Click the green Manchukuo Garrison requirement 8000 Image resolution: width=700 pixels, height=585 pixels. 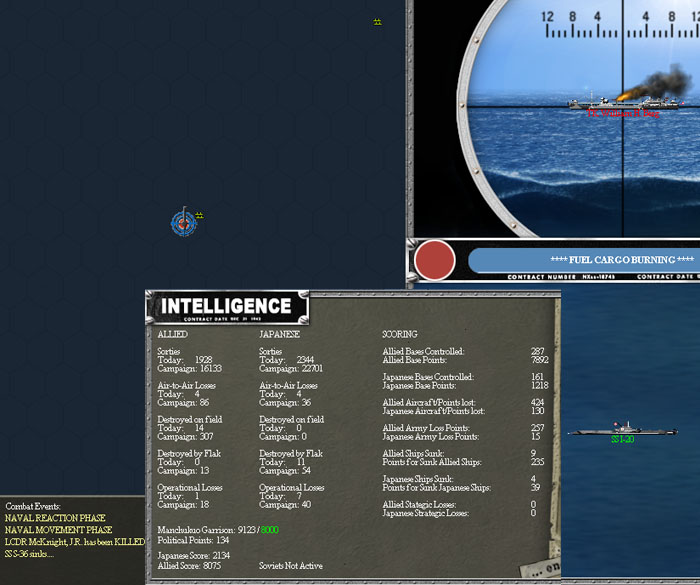point(270,530)
